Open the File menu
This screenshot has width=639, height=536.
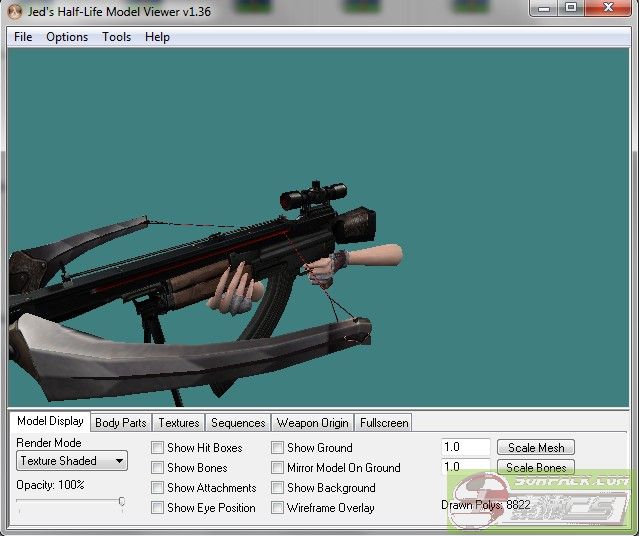[x=23, y=37]
